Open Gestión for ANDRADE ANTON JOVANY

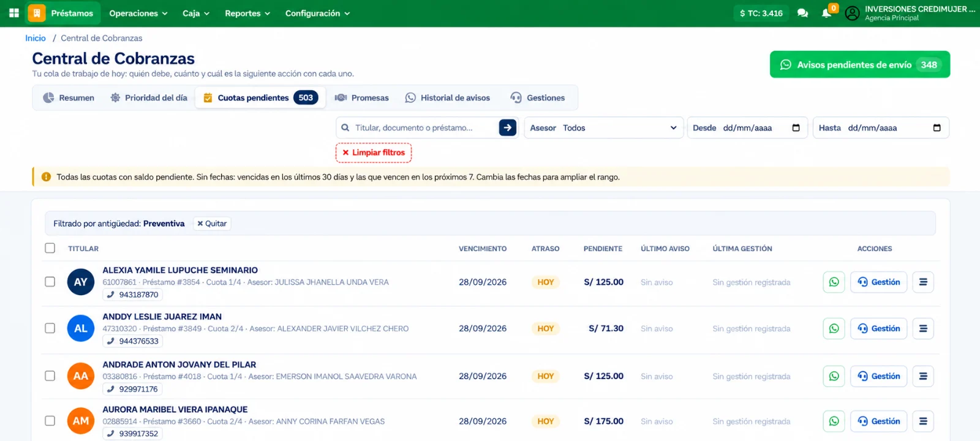[x=878, y=376]
